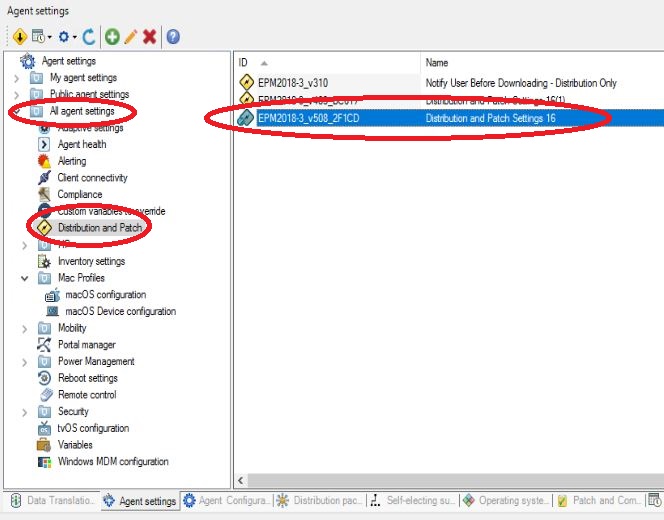Open Help with the question mark icon
This screenshot has height=520, width=664.
[173, 36]
